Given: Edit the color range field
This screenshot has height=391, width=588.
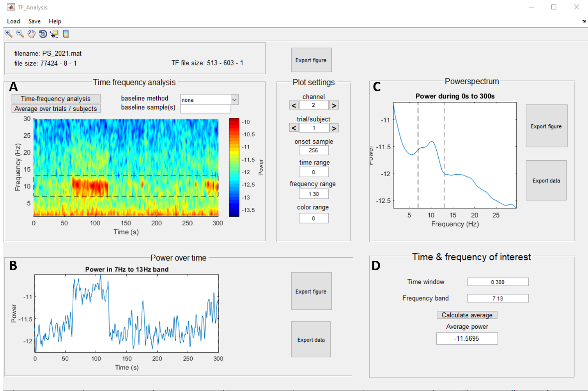Looking at the screenshot, I should [314, 218].
